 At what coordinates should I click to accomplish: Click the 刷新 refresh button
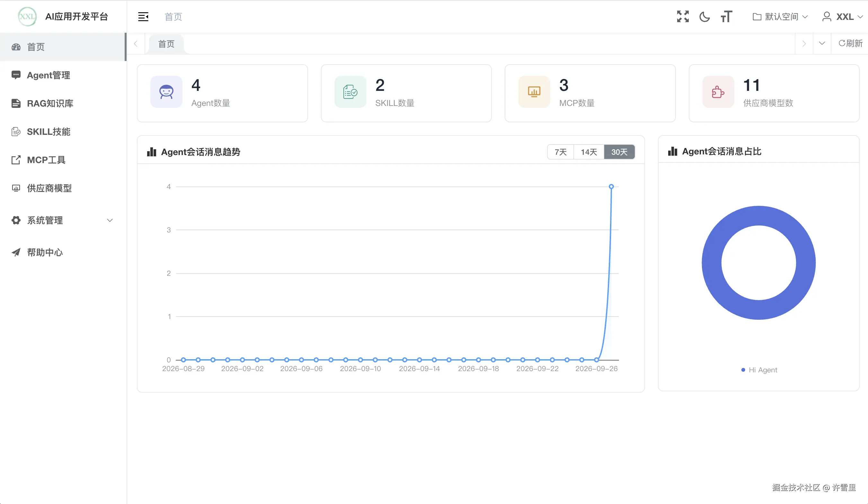(x=850, y=43)
